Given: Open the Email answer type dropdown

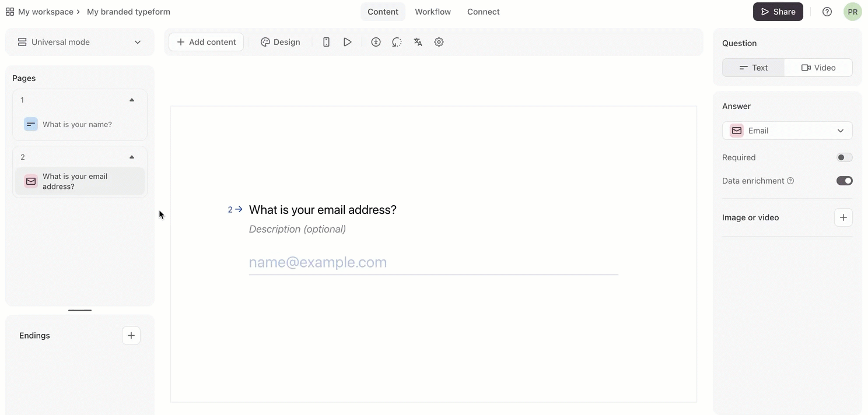Looking at the screenshot, I should [x=787, y=131].
